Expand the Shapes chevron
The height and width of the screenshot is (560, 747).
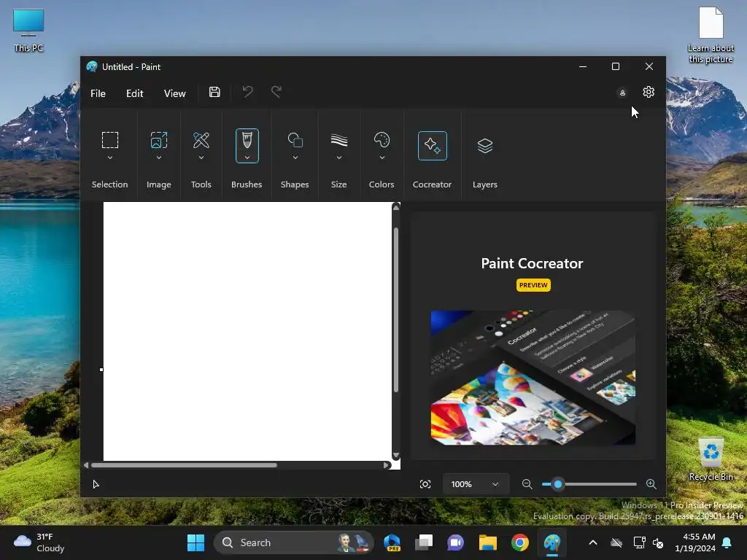point(295,157)
